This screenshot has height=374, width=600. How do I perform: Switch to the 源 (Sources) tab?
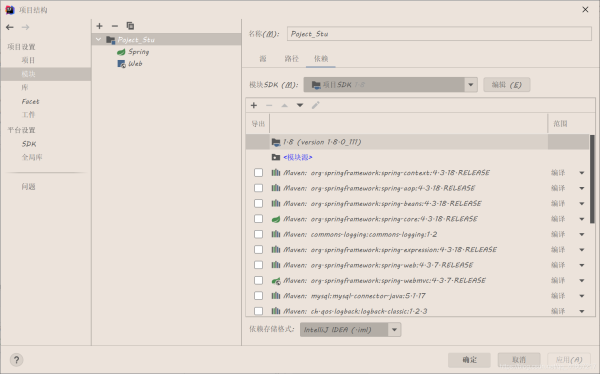tap(263, 59)
